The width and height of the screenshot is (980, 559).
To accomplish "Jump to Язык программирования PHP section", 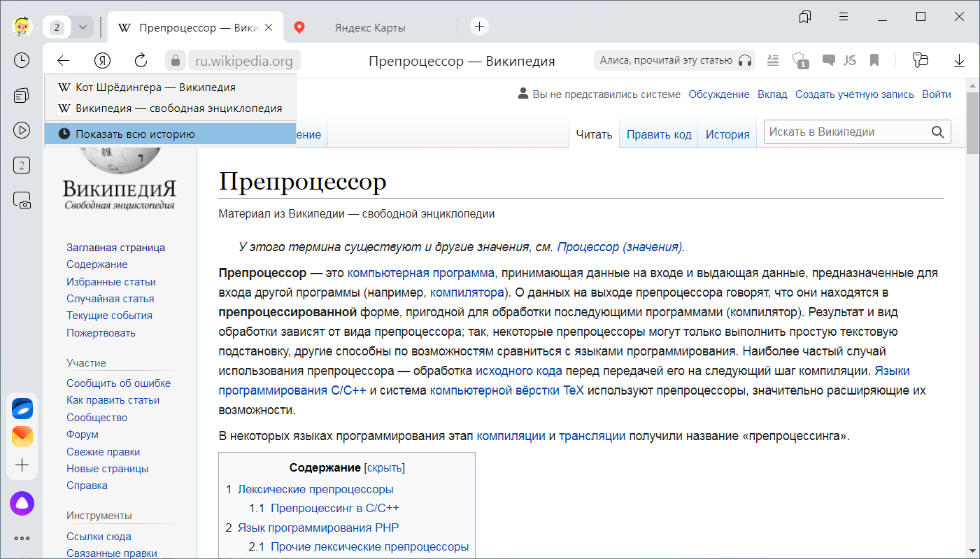I will 318,528.
